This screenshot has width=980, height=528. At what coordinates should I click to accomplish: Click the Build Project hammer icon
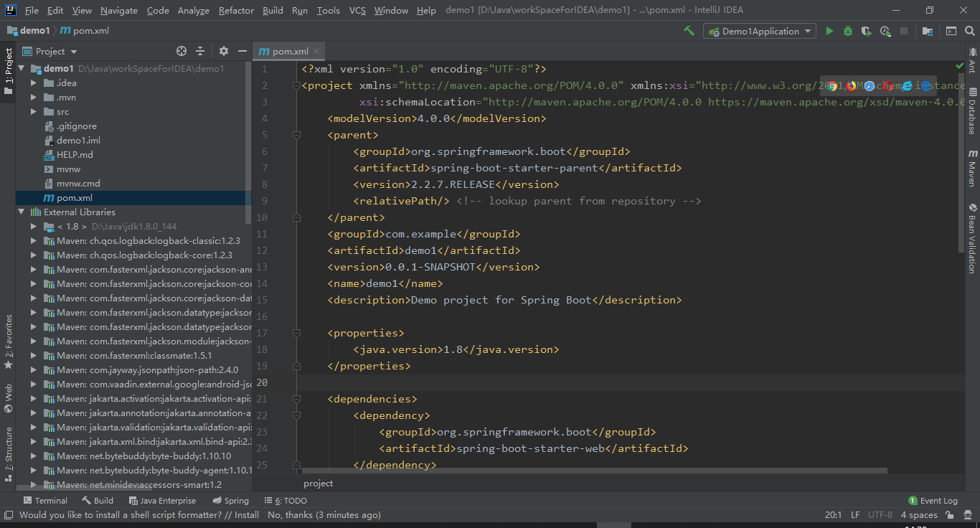coord(689,31)
